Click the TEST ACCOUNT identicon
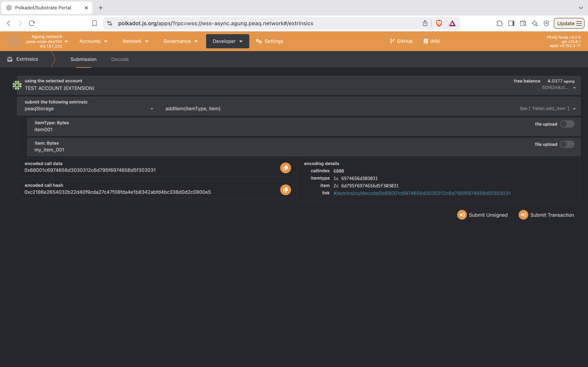The height and width of the screenshot is (367, 588). point(17,85)
